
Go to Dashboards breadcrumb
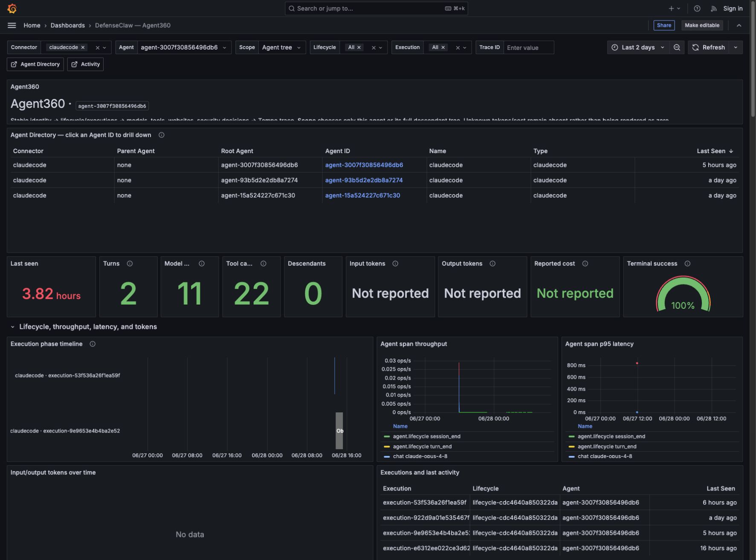[x=67, y=25]
